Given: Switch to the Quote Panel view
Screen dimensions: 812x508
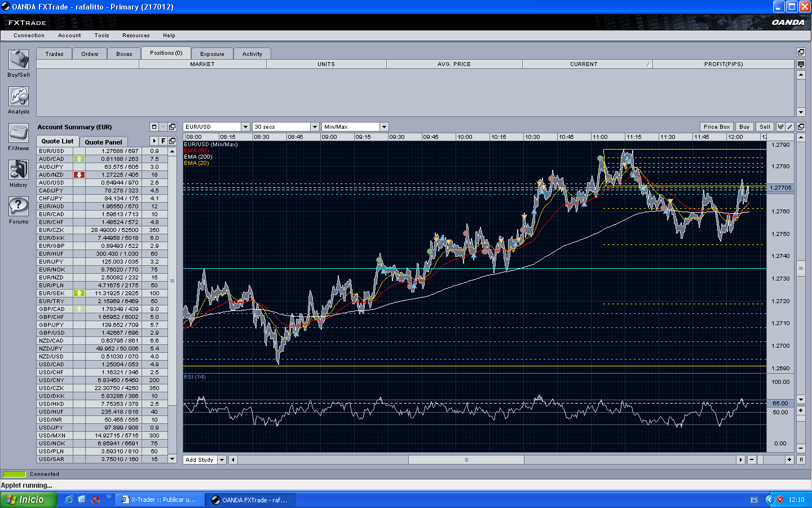Looking at the screenshot, I should click(103, 142).
